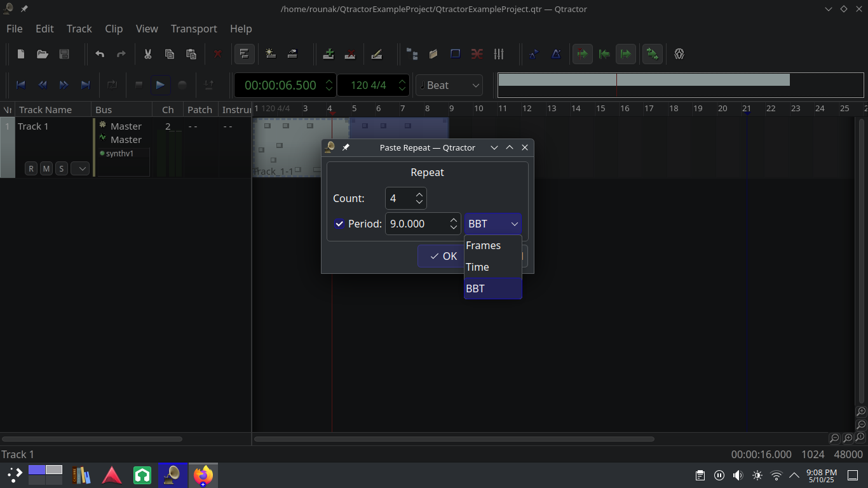Click the BBT combo box in dialog
Image resolution: width=868 pixels, height=488 pixels.
(493, 224)
